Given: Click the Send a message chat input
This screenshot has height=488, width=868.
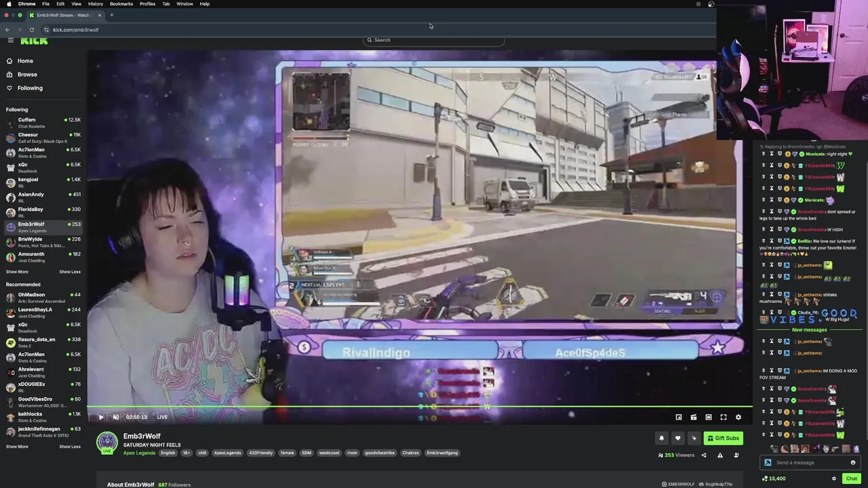Looking at the screenshot, I should pos(810,462).
